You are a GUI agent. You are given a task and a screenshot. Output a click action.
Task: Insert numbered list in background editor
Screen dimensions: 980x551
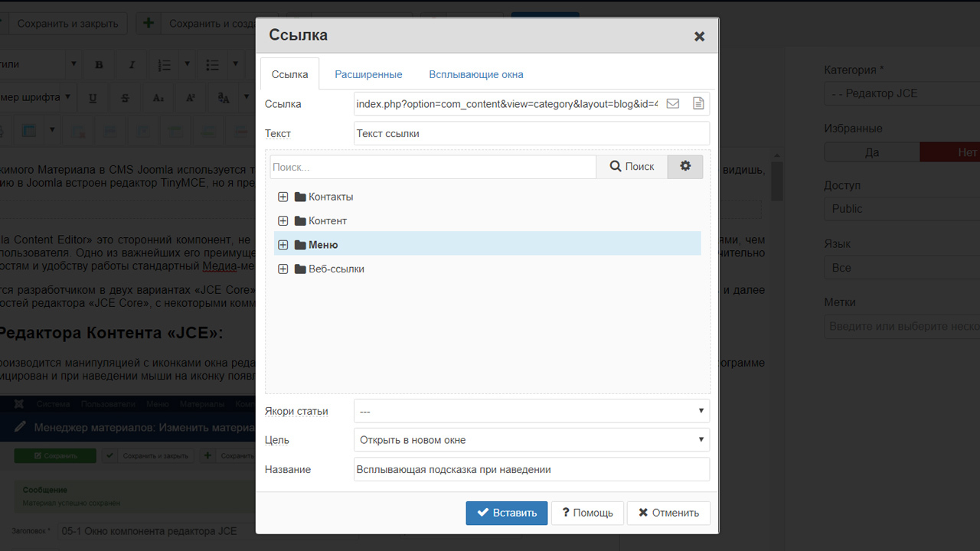tap(164, 65)
